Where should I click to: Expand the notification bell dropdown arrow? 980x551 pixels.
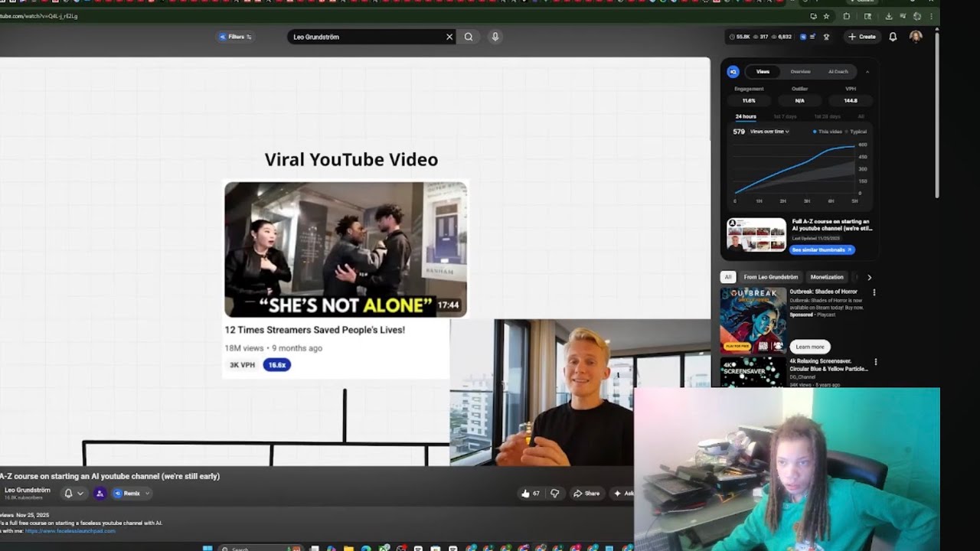point(80,494)
